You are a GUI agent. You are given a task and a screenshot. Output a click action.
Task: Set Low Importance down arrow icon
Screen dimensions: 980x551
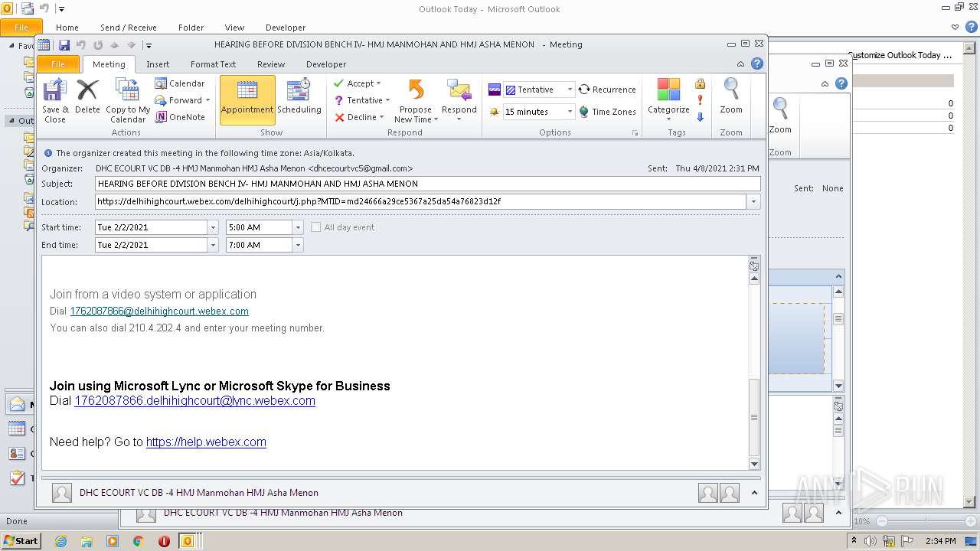click(700, 117)
